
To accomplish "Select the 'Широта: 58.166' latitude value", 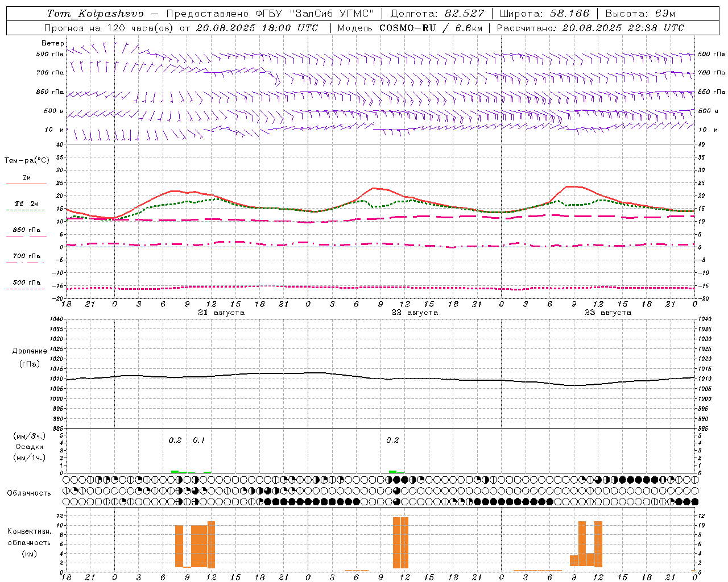I will [544, 14].
